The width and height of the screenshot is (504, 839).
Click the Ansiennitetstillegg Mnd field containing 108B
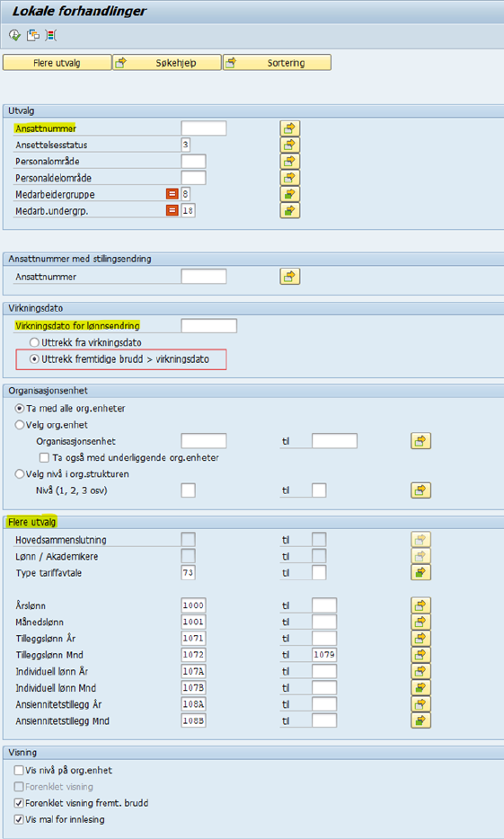coord(194,720)
